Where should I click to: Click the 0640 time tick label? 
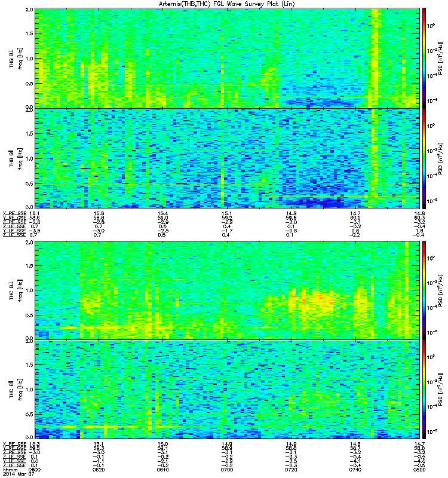(162, 470)
